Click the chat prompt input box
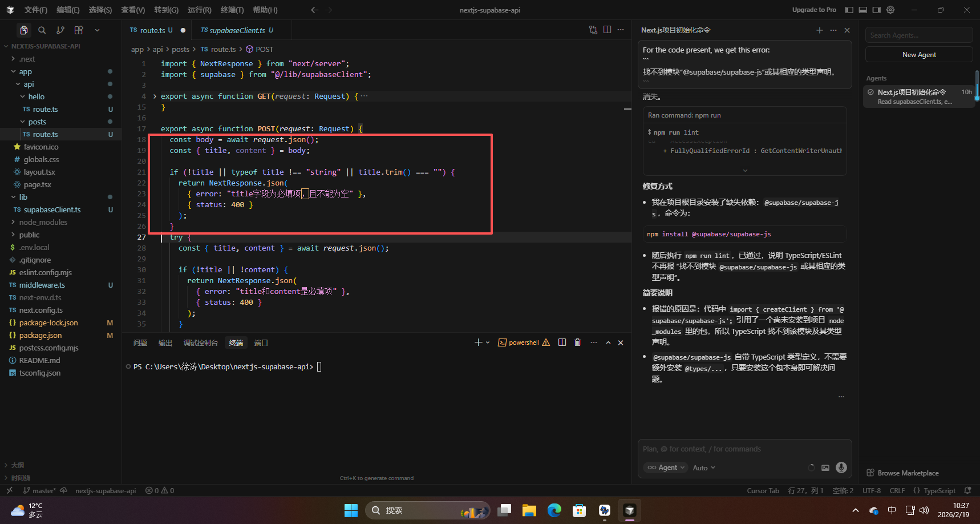Screen dimensions: 980x524 (744, 449)
